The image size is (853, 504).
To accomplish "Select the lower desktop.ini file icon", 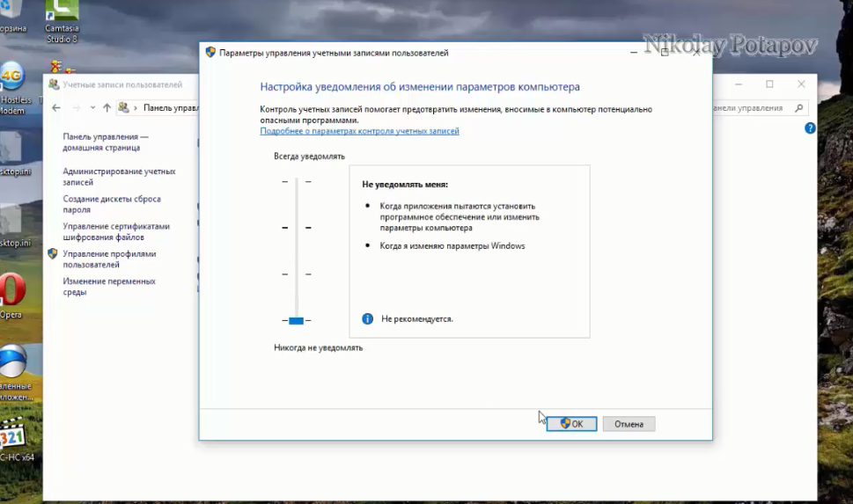I will click(x=13, y=226).
